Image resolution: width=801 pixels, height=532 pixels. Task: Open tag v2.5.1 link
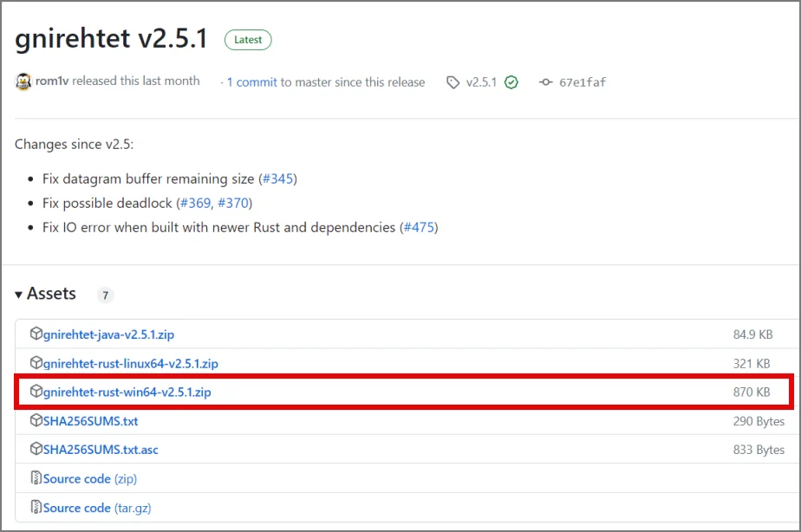pyautogui.click(x=481, y=82)
